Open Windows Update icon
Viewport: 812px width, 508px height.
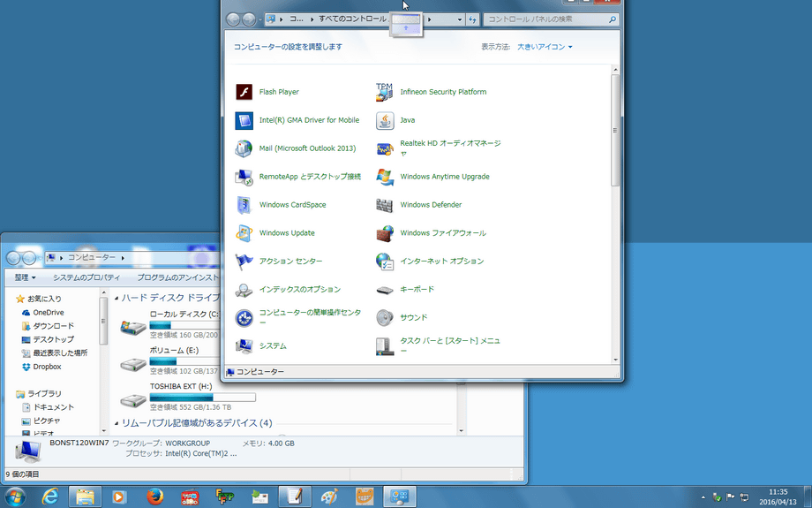click(x=244, y=233)
